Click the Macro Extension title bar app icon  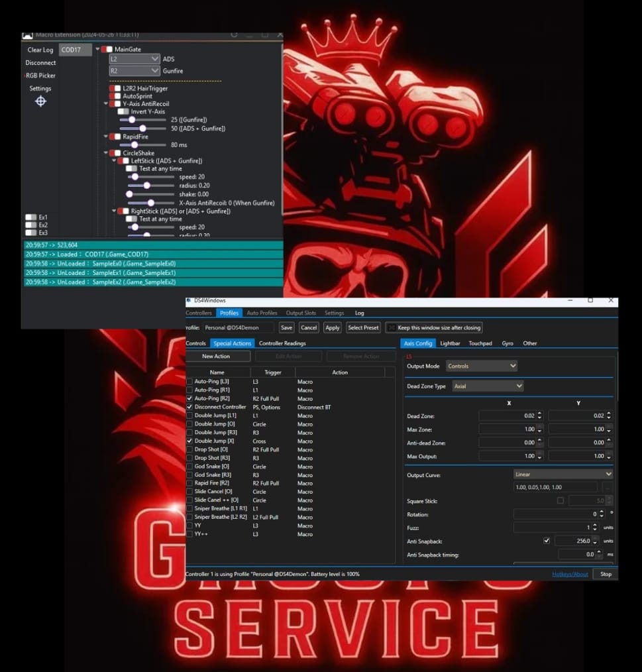click(28, 35)
